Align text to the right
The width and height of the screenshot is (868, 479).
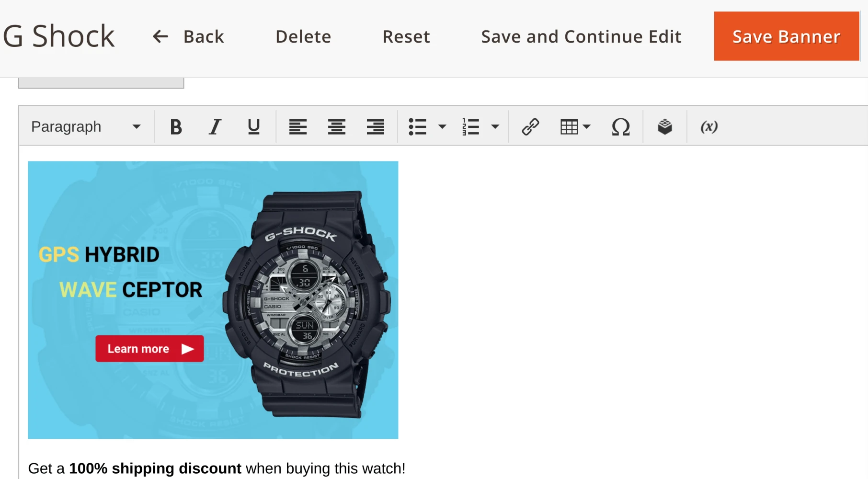(x=376, y=127)
